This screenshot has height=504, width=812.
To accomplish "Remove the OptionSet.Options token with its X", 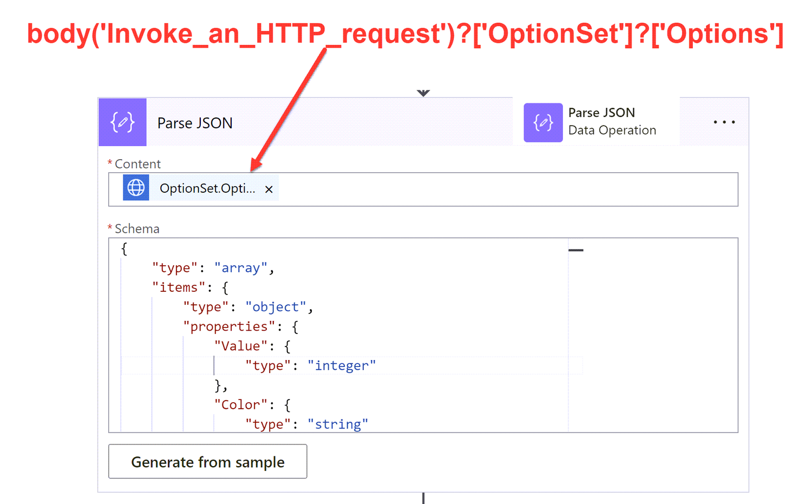I will tap(269, 189).
